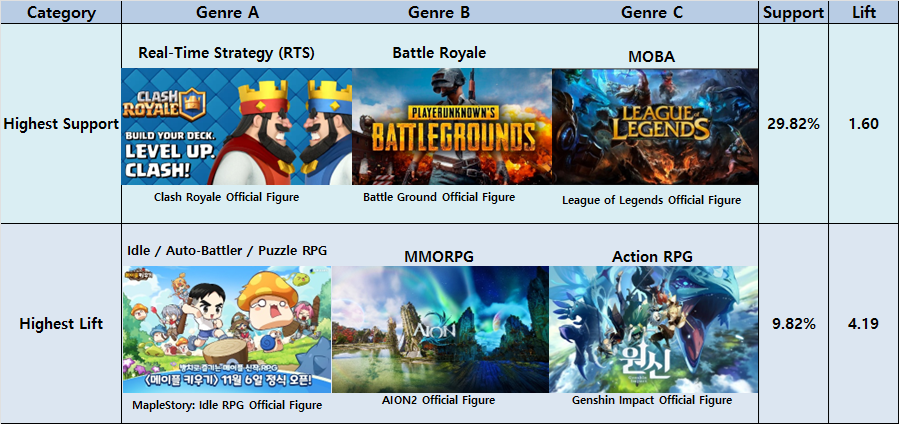Click the Battle Ground Official Figure caption

click(x=439, y=197)
